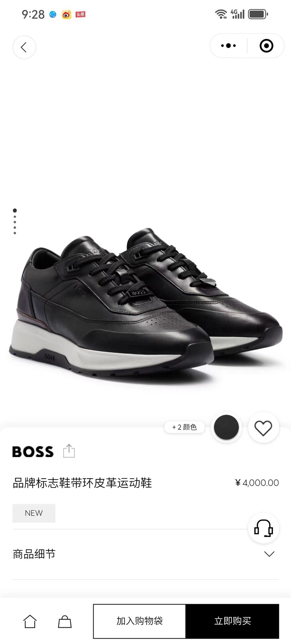Jump to the last image indicator dot
291x644 pixels.
(15, 233)
